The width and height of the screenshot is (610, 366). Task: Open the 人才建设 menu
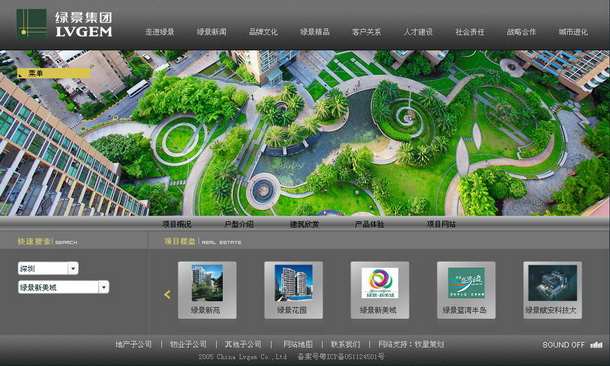[418, 32]
